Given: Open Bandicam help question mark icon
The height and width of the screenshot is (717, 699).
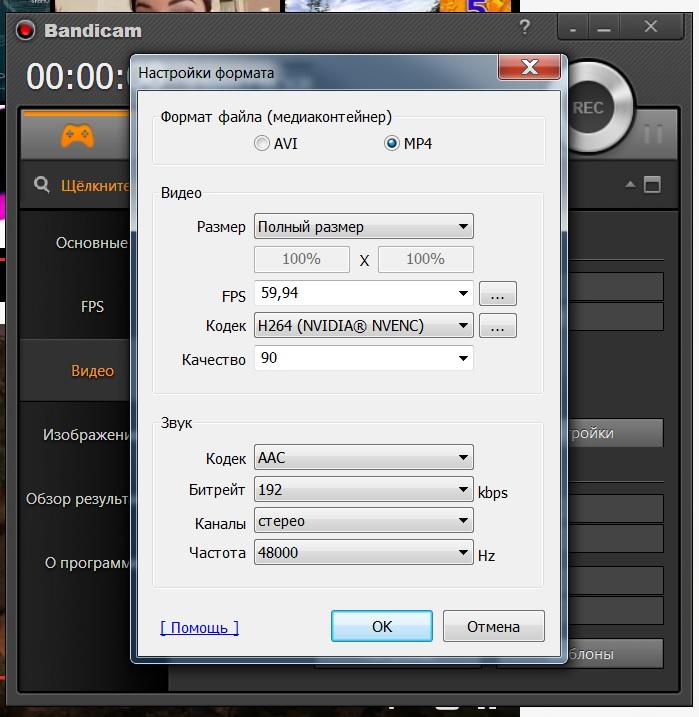Looking at the screenshot, I should coord(526,27).
